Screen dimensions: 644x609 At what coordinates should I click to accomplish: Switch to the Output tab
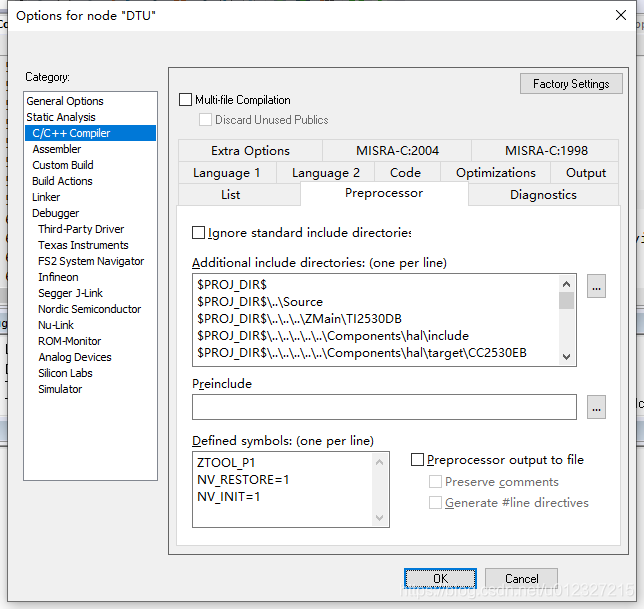(586, 173)
